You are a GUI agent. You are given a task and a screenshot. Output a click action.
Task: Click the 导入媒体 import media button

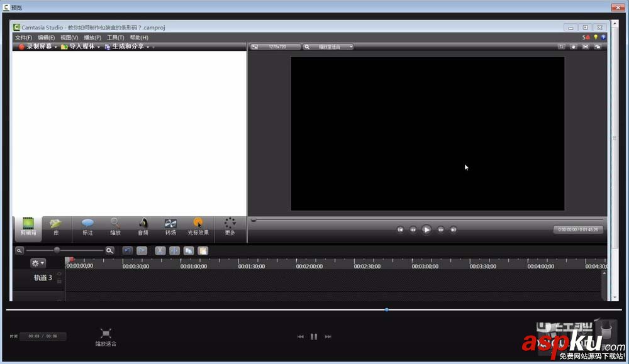pos(78,47)
